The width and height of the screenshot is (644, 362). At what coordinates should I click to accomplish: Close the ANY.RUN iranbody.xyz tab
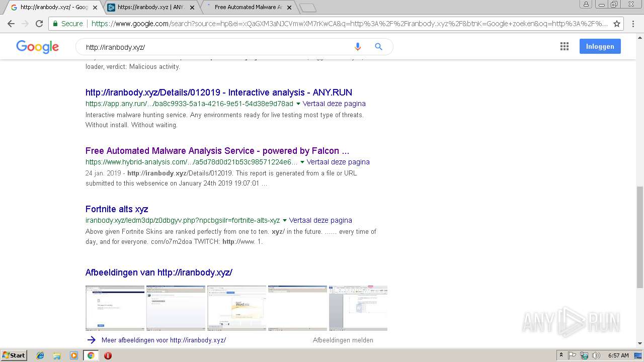(x=193, y=8)
